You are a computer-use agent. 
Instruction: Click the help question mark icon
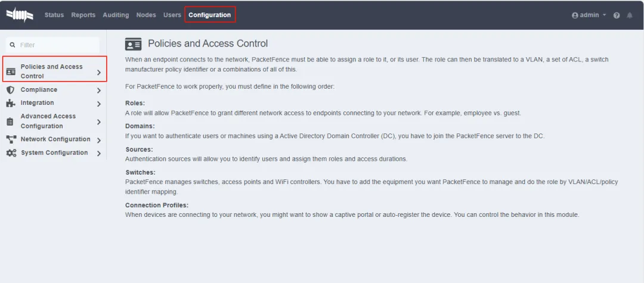point(617,15)
